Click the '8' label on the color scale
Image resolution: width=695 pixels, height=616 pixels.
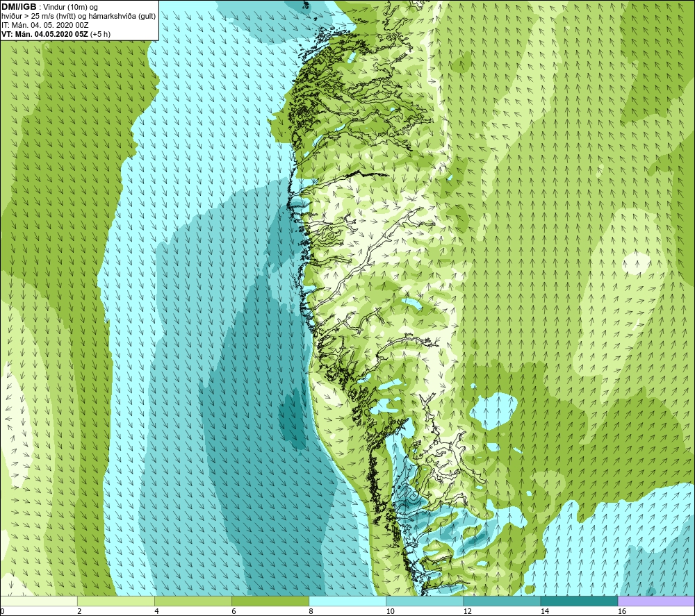point(311,612)
